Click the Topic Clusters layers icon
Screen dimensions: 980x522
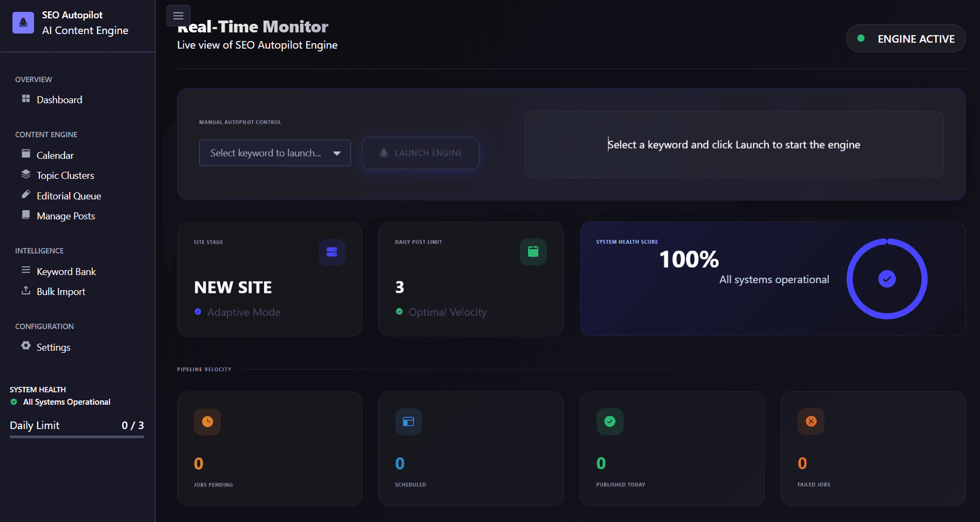pos(25,174)
